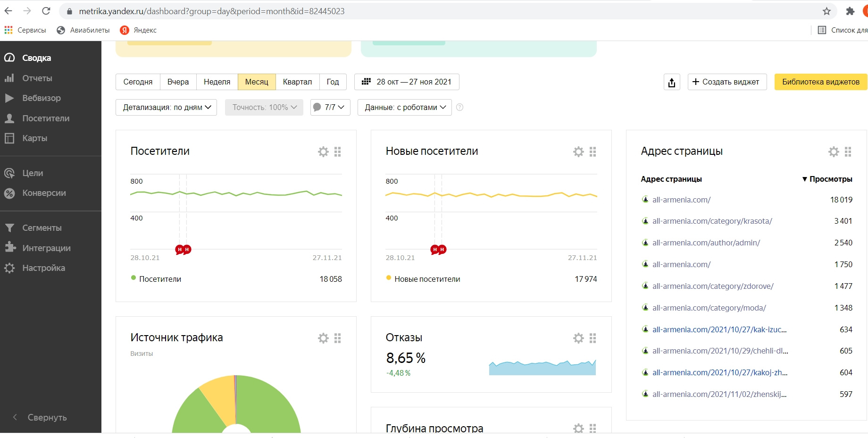The image size is (868, 438).
Task: Open settings gear on Отказы widget
Action: (x=578, y=338)
